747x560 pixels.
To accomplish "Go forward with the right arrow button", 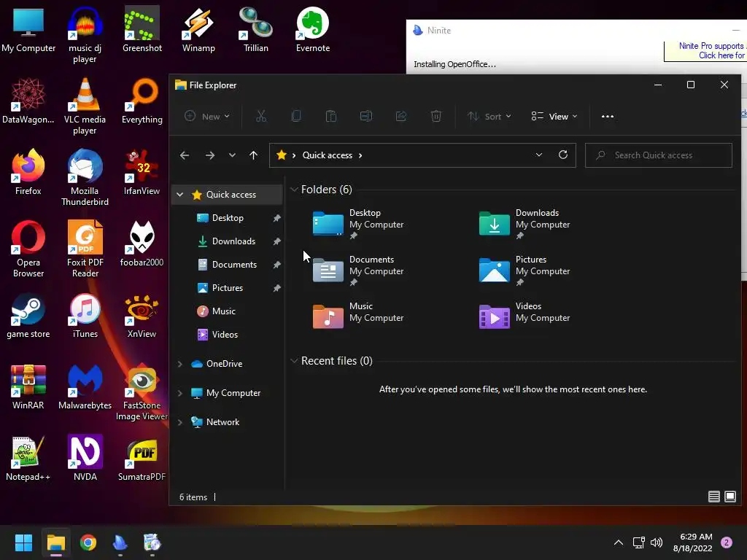I will coord(209,155).
